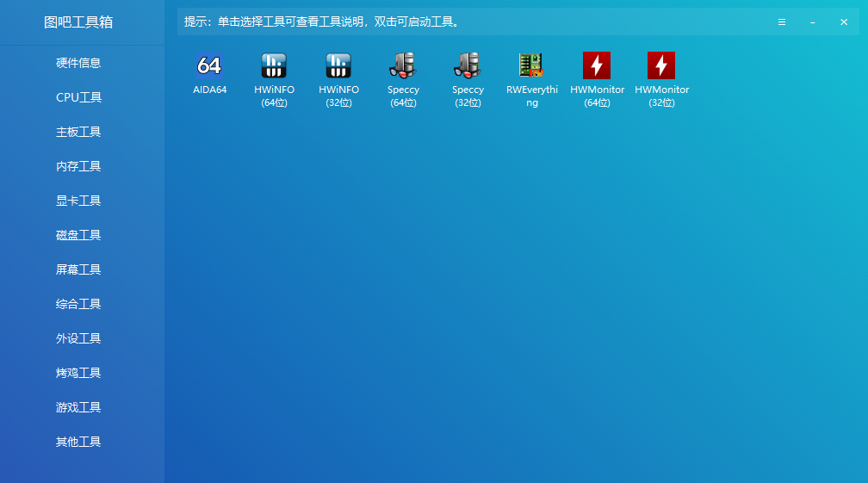Select 外设工具 in sidebar

[78, 338]
